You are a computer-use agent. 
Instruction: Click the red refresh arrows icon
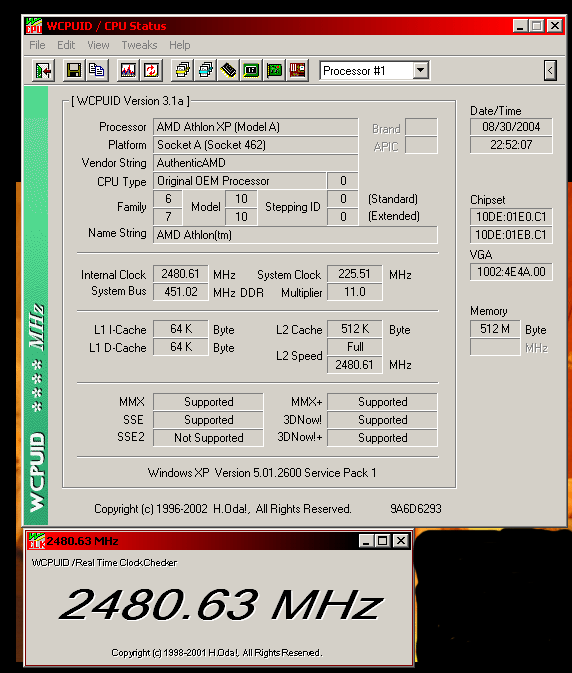pos(151,70)
